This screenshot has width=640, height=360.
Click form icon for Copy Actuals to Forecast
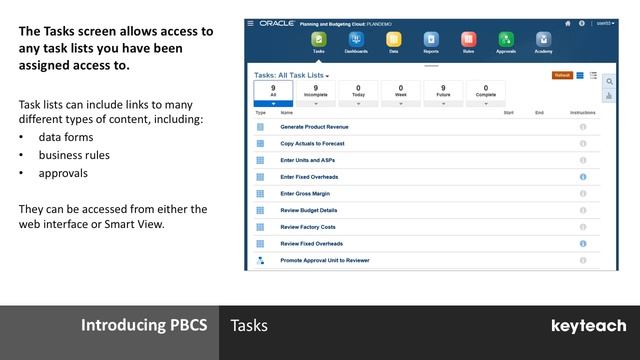[x=260, y=144]
